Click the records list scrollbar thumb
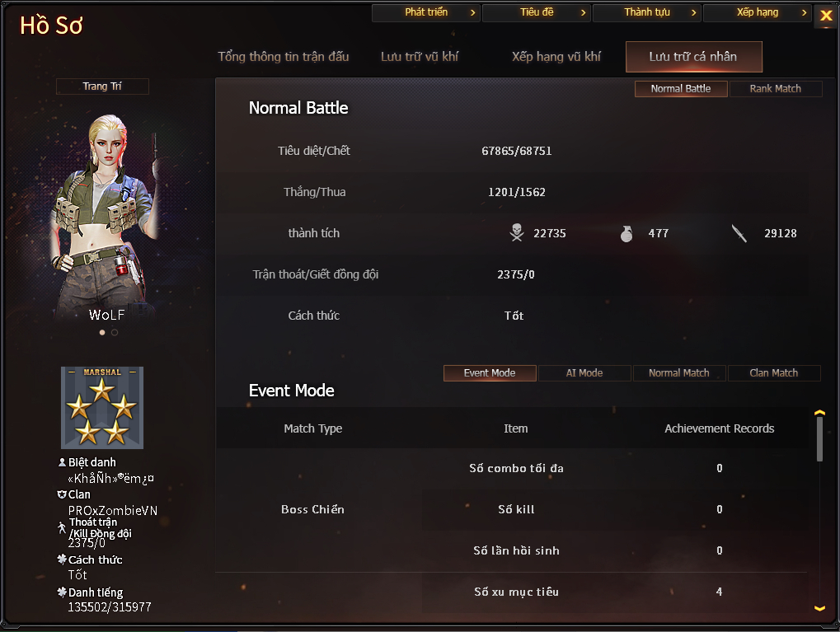Viewport: 840px width, 632px height. [819, 438]
